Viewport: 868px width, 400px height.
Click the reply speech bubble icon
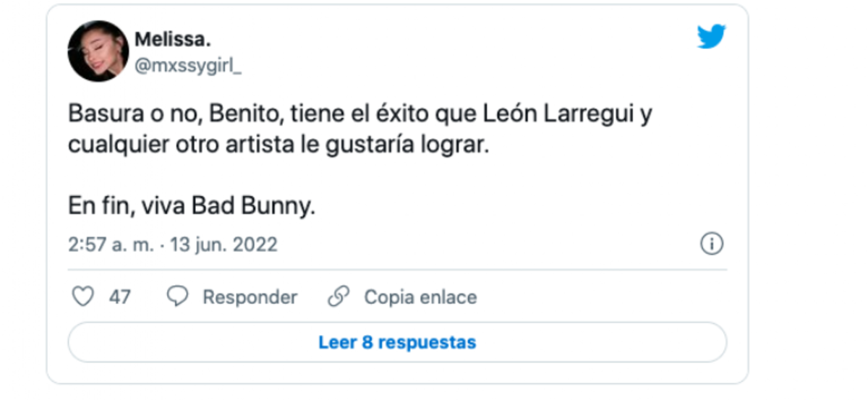[x=177, y=297]
